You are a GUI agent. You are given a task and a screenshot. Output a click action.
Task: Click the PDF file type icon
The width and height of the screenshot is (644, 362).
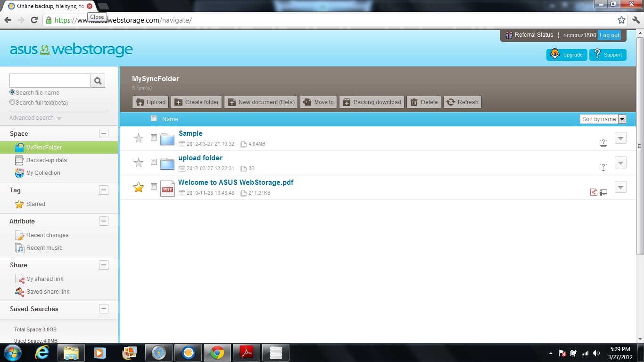[167, 188]
